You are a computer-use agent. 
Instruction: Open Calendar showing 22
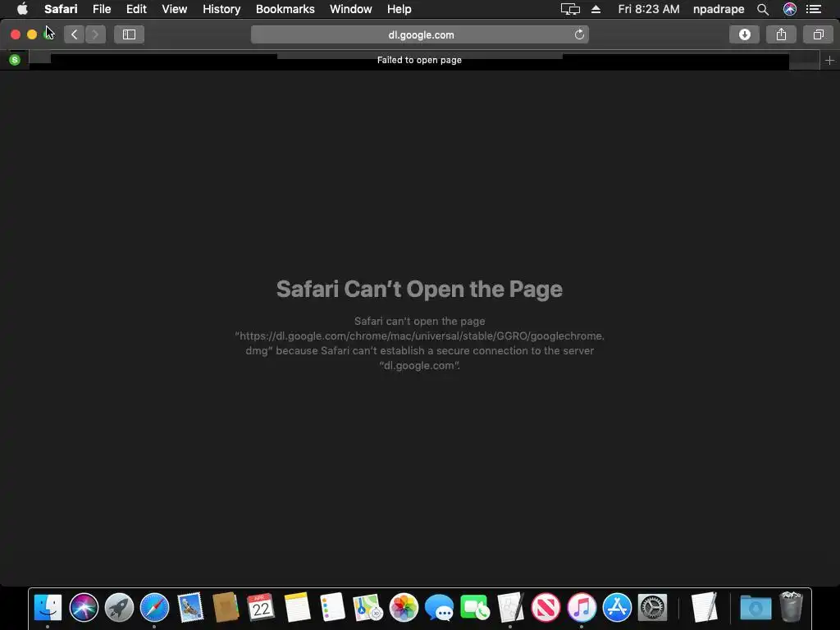point(261,608)
